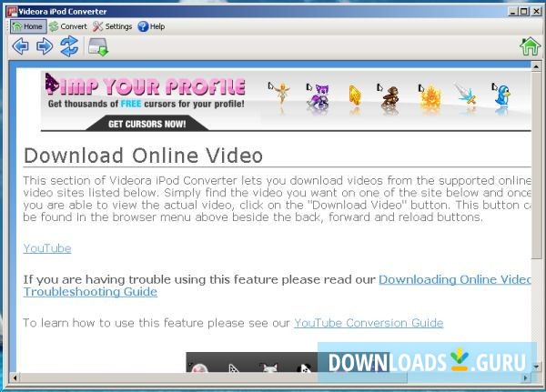This screenshot has width=546, height=392.
Task: Maximize the Videora iPod Converter window
Action: coord(524,12)
